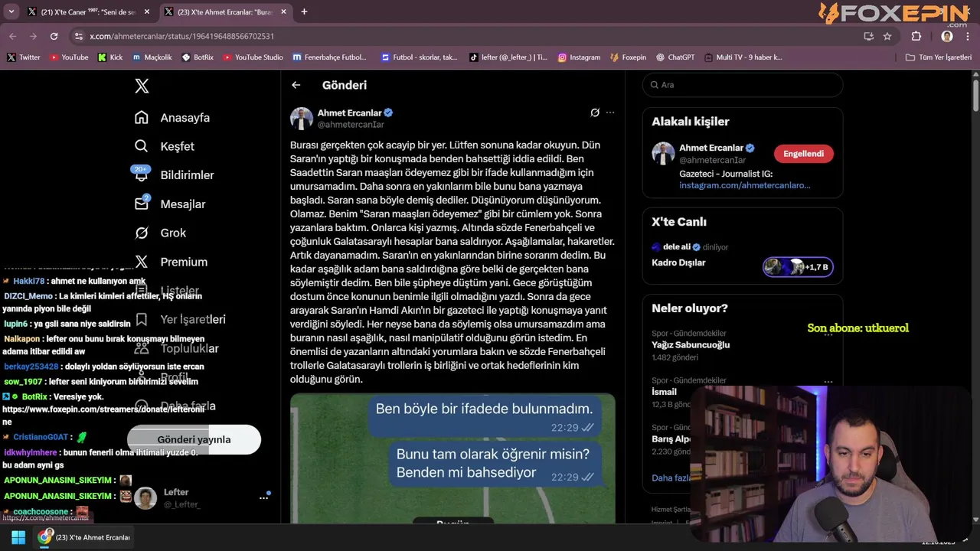This screenshot has height=551, width=980.
Task: Click Chrome window on taskbar
Action: (85, 537)
